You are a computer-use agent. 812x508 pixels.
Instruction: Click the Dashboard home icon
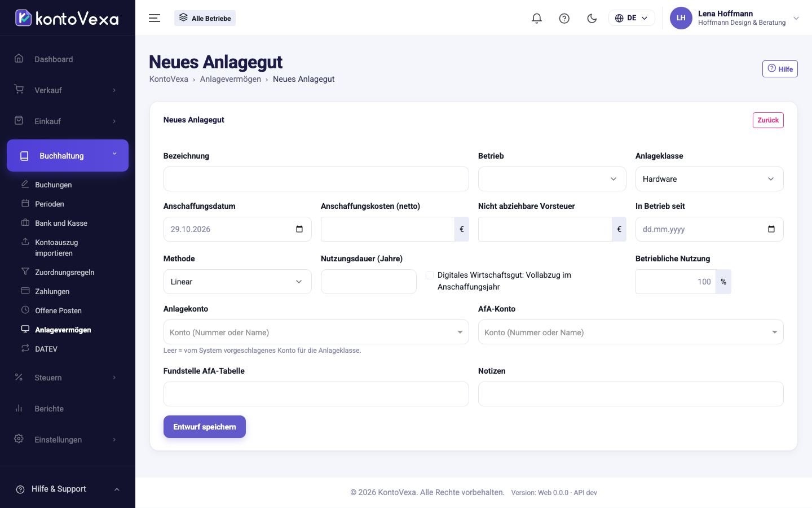pos(19,58)
